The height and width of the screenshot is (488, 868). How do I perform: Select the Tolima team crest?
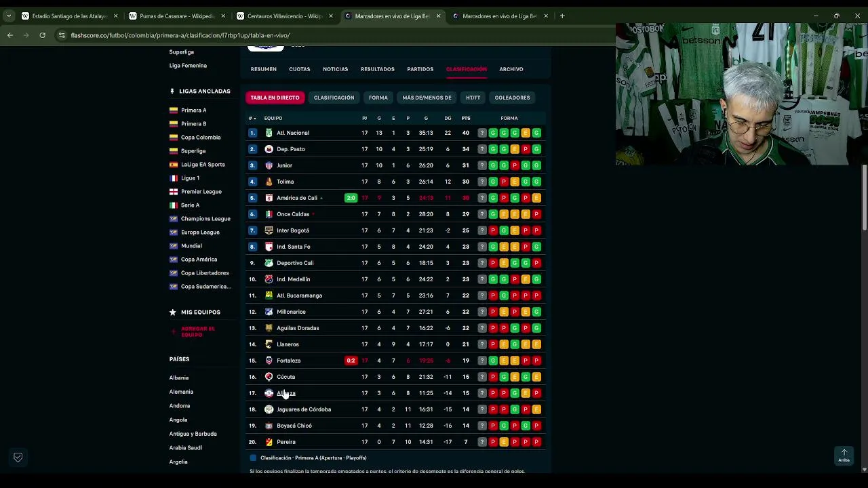(269, 182)
